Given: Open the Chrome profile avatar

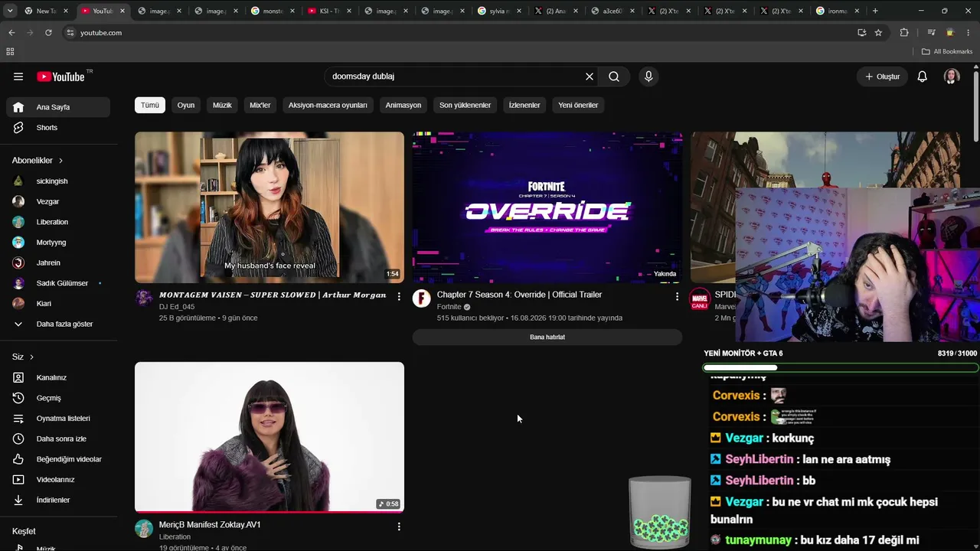Looking at the screenshot, I should [950, 33].
